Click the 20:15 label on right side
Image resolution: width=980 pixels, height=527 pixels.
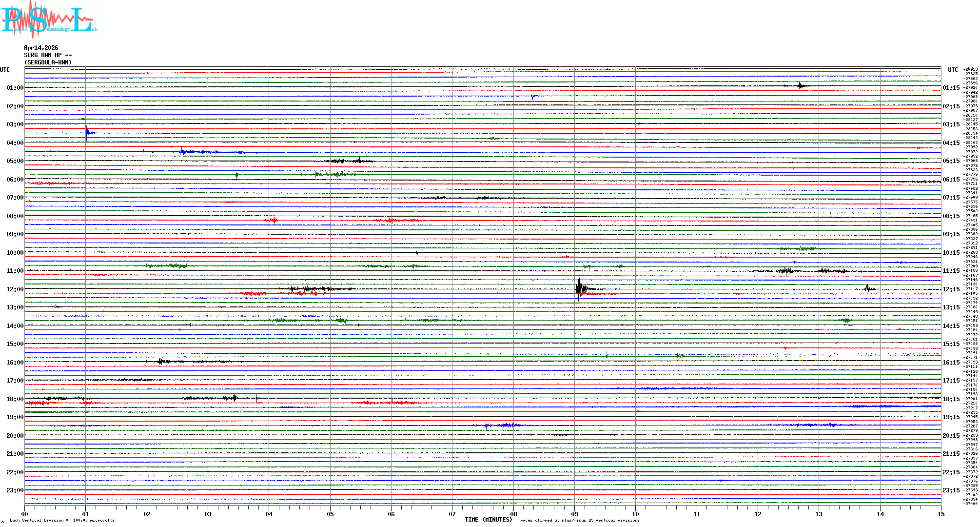click(951, 436)
